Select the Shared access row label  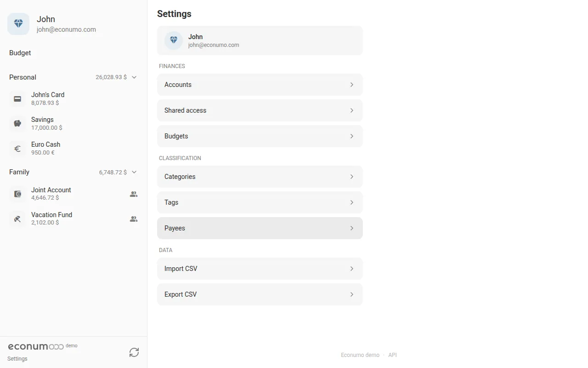click(x=185, y=110)
